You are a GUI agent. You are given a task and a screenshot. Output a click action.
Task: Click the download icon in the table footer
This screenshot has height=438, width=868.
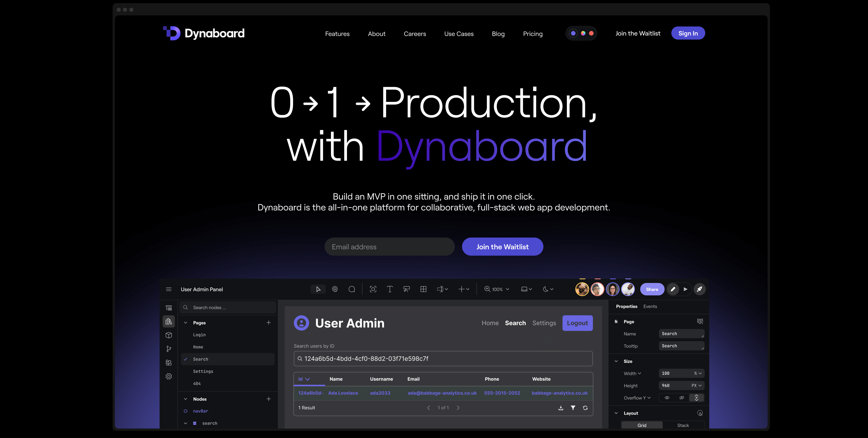point(561,408)
